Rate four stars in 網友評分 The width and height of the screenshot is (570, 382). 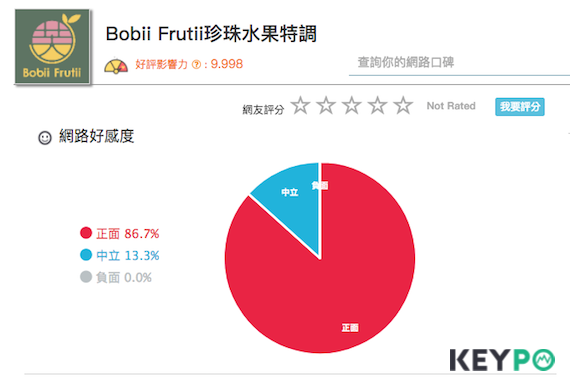point(378,106)
